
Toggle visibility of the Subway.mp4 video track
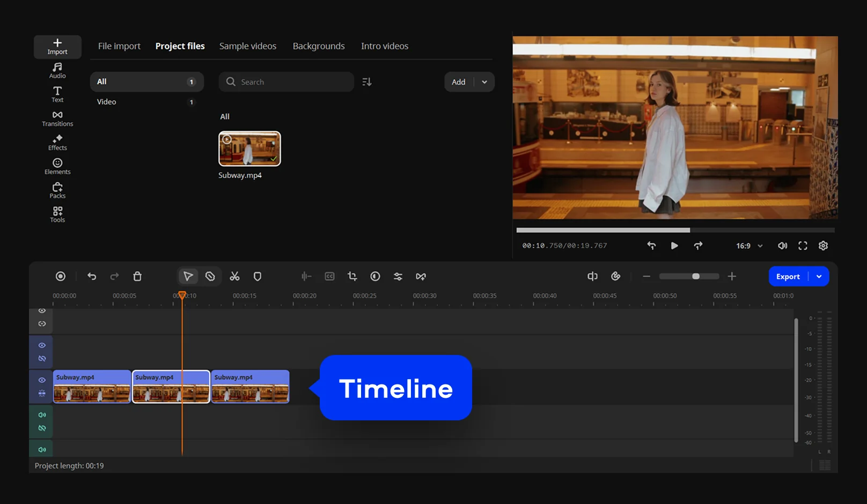(42, 380)
